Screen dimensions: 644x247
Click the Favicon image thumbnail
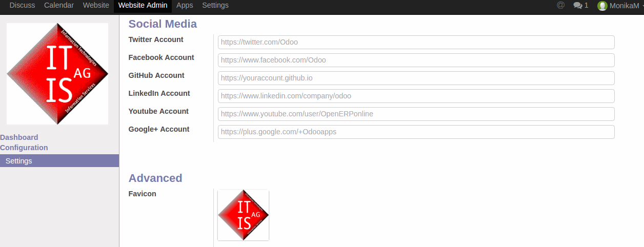pyautogui.click(x=244, y=215)
